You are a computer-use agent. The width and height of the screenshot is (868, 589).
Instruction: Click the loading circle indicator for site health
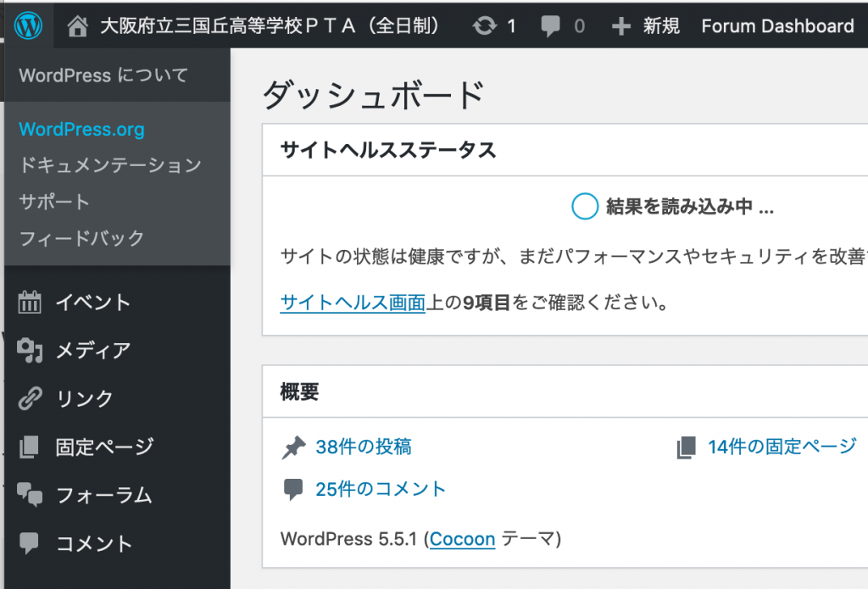[x=585, y=206]
